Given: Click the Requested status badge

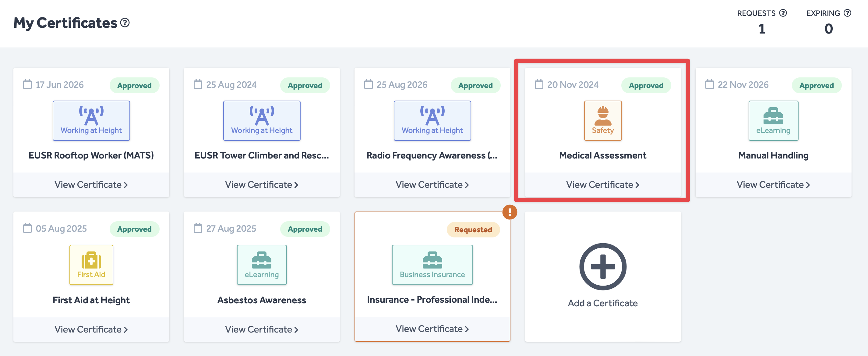Looking at the screenshot, I should [473, 230].
